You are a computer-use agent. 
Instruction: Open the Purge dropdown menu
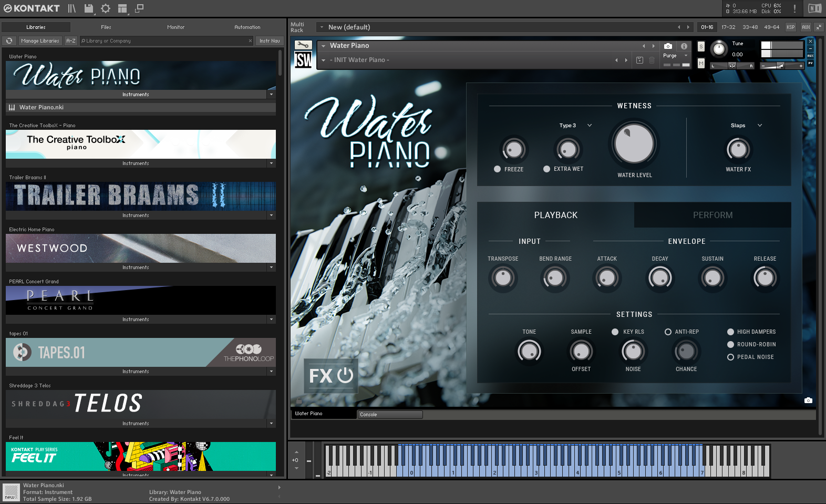coord(675,55)
